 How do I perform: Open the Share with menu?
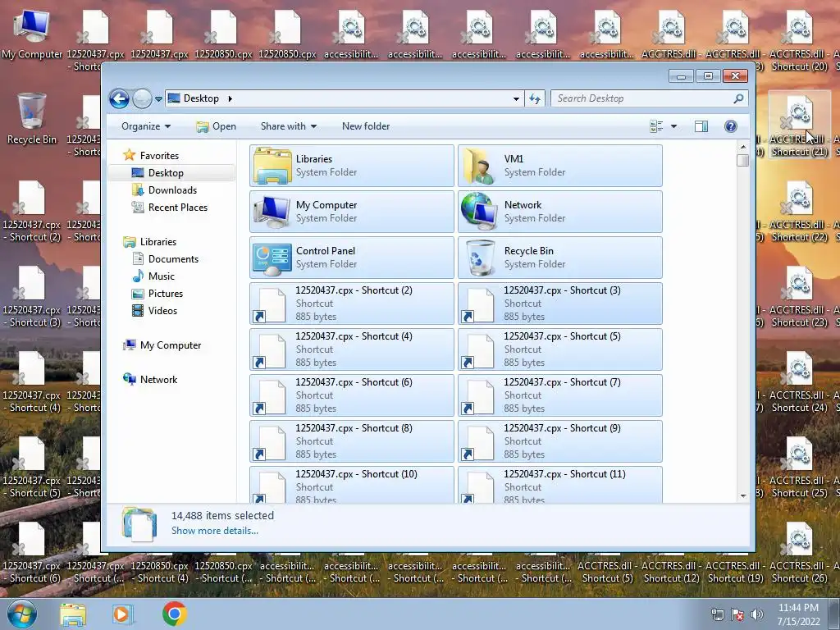pos(288,126)
